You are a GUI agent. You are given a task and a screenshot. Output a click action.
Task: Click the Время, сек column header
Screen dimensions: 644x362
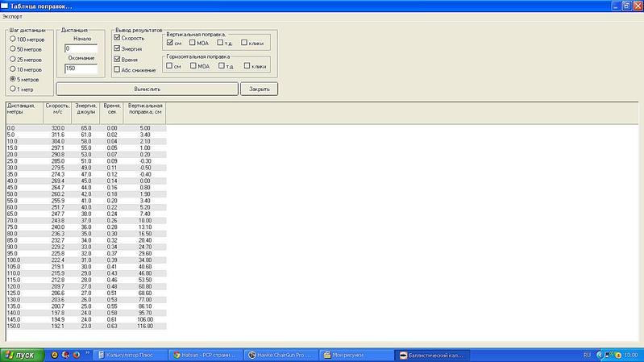(111, 113)
